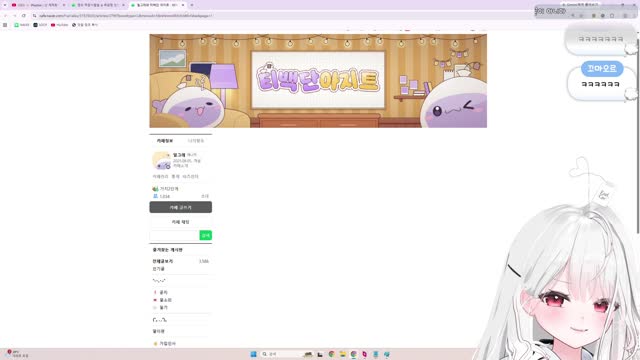The width and height of the screenshot is (640, 360).
Task: Click the browser reload icon
Action: coord(24,16)
